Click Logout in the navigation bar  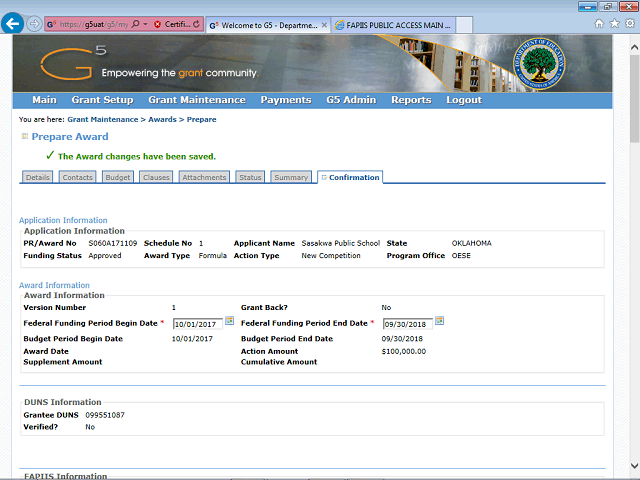tap(464, 100)
